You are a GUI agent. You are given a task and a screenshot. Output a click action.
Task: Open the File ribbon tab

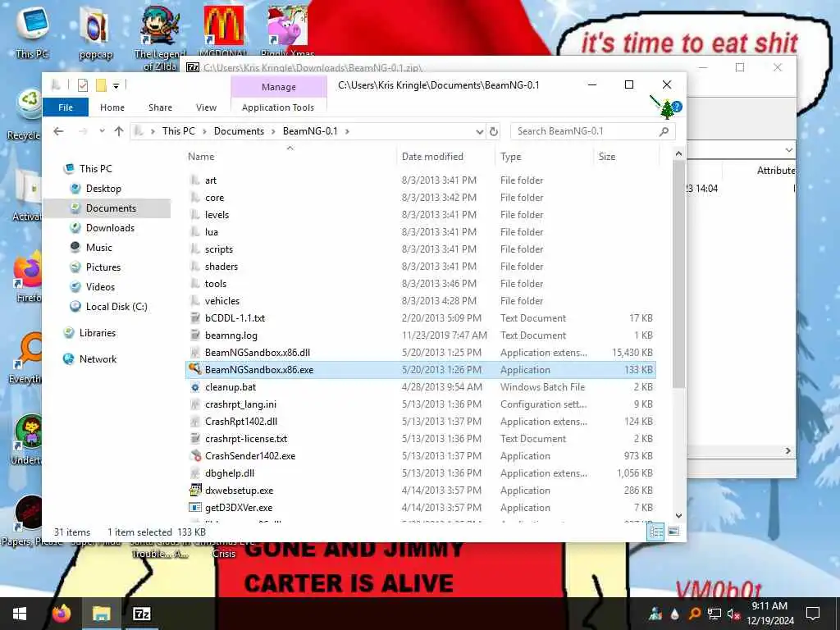pyautogui.click(x=66, y=107)
